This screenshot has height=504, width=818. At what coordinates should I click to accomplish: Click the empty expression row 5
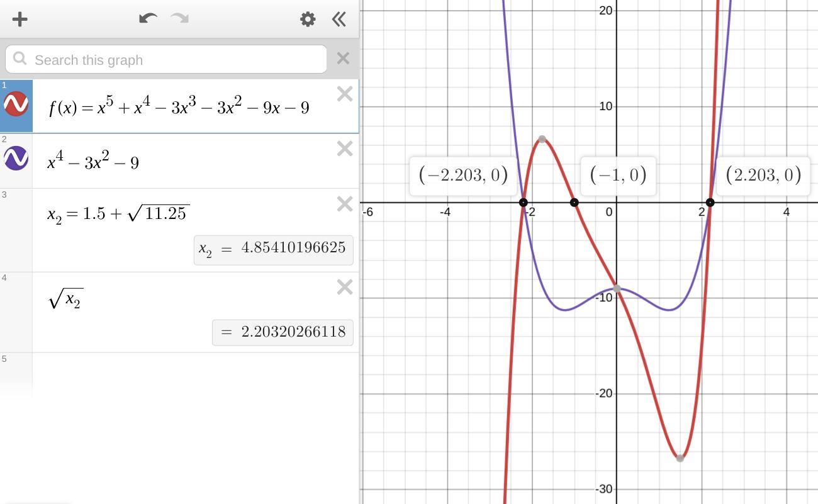(195, 374)
